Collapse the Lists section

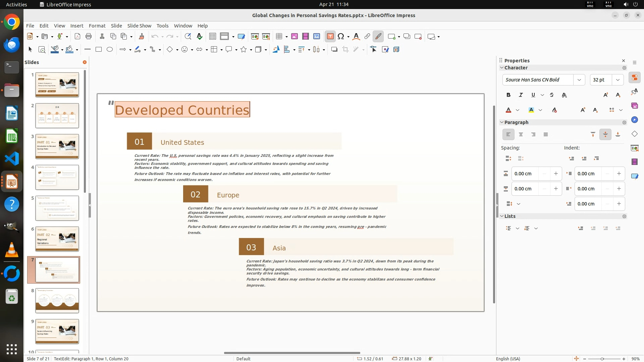(x=502, y=216)
